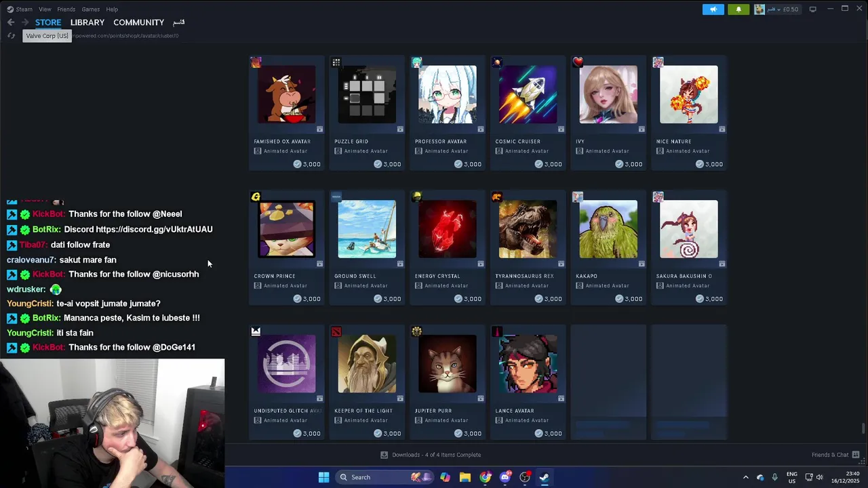Open OBS Studio from the taskbar

tap(525, 477)
